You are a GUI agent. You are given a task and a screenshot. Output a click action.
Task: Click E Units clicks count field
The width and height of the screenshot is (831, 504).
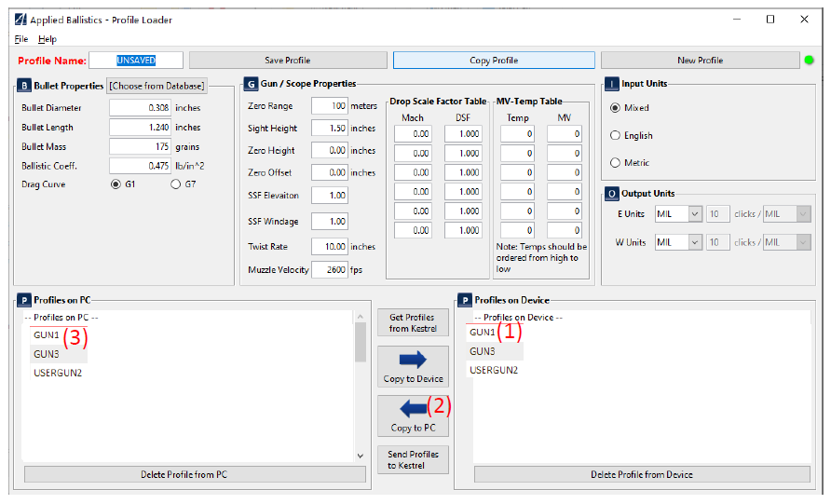pyautogui.click(x=718, y=214)
